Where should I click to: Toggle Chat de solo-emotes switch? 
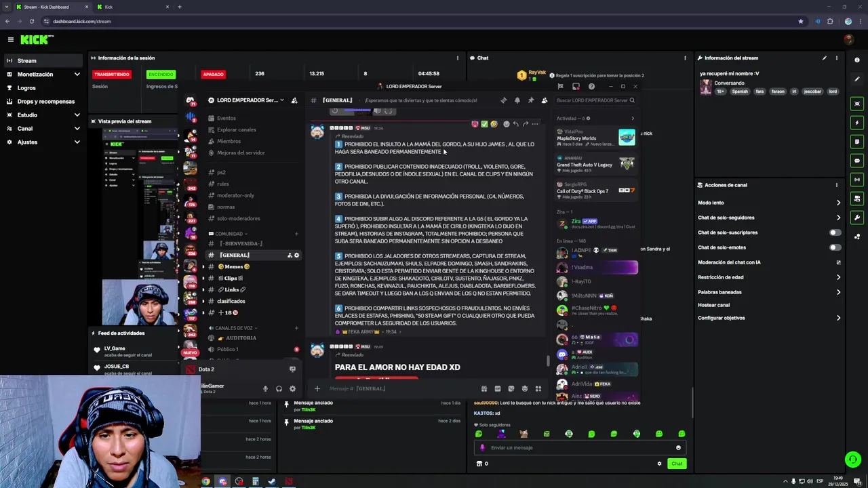click(x=835, y=247)
